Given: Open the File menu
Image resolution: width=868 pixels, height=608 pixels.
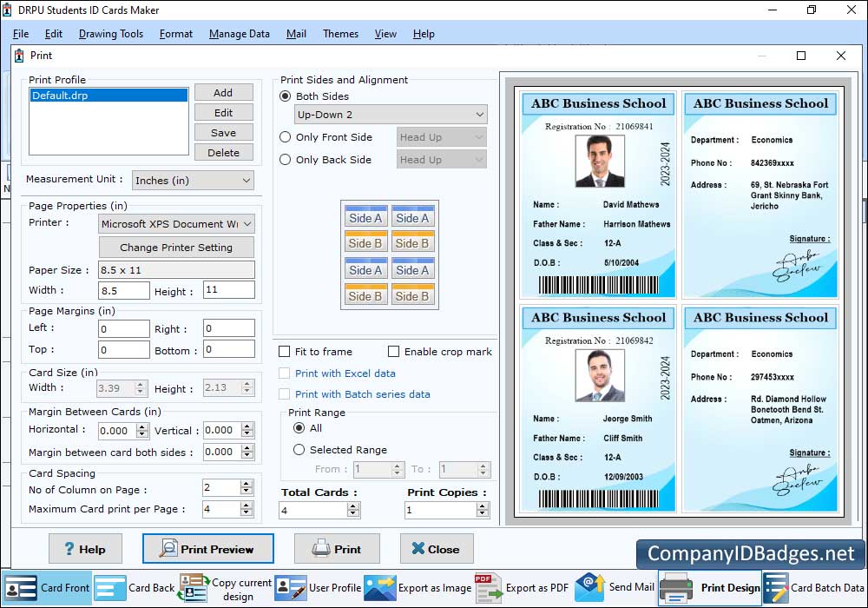Looking at the screenshot, I should click(x=21, y=34).
